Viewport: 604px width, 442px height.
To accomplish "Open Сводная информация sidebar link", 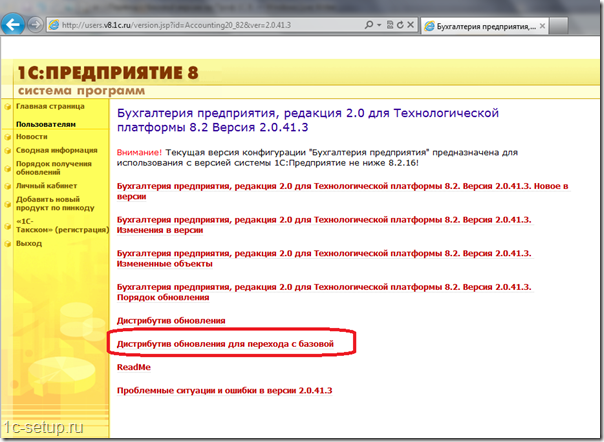I will [57, 150].
